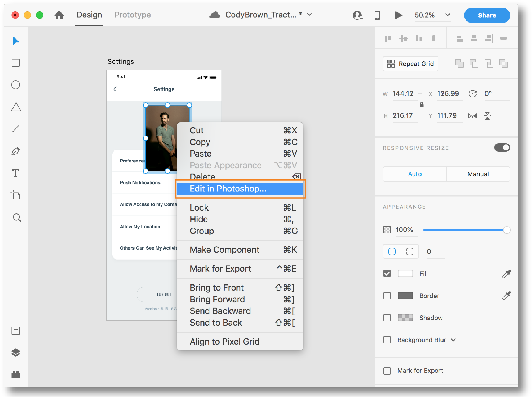The height and width of the screenshot is (397, 532).
Task: Open the Layers panel icon
Action: 16,353
